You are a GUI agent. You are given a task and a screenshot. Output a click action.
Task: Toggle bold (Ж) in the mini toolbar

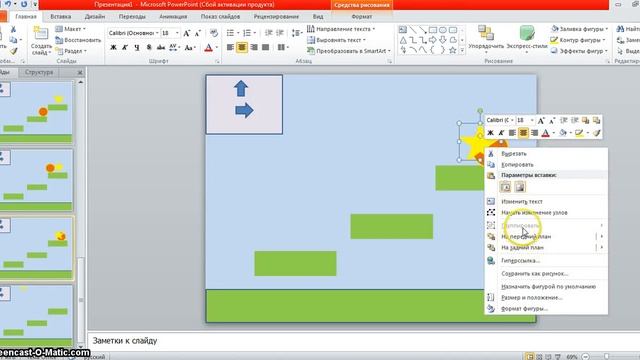(491, 133)
